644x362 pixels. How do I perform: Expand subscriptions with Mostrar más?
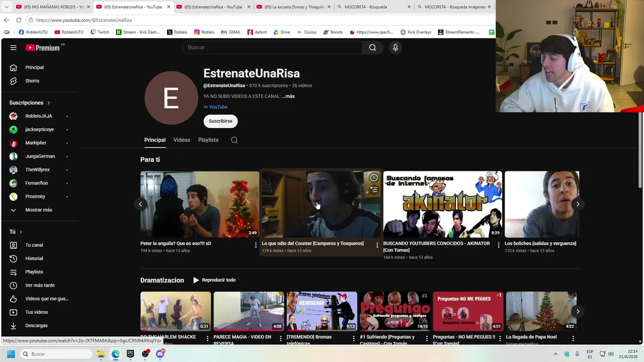click(x=39, y=210)
